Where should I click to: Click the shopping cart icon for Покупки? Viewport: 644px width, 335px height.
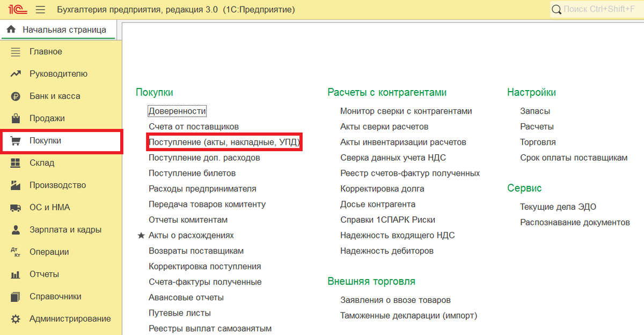(x=16, y=141)
